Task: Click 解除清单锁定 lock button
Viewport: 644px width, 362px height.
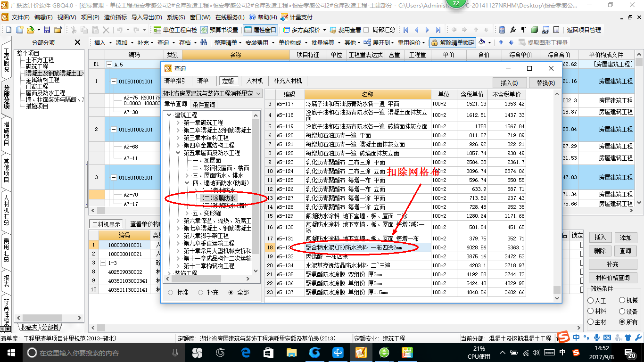Action: point(452,42)
